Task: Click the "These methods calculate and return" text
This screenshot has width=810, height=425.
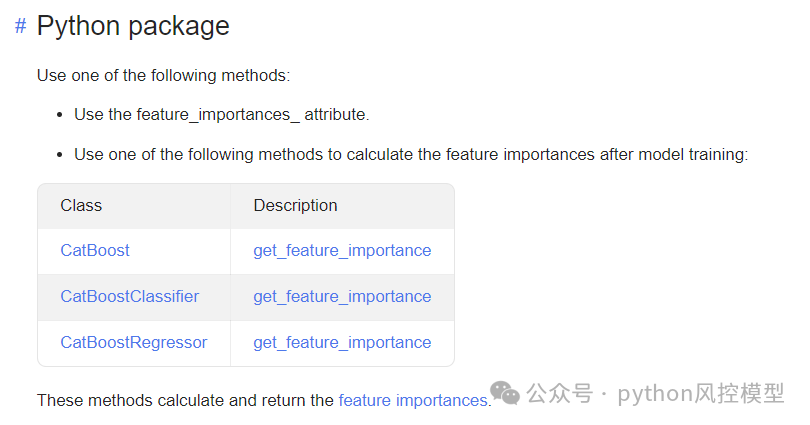Action: 185,400
